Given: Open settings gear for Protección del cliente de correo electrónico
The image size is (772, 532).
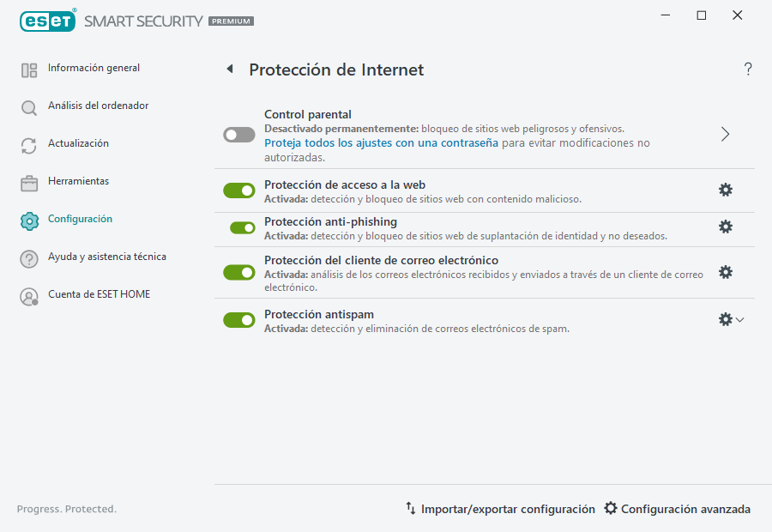Looking at the screenshot, I should (726, 271).
